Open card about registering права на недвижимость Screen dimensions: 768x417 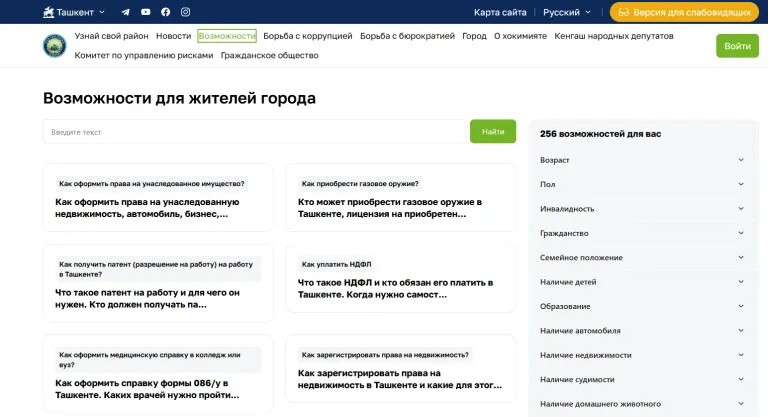pos(401,369)
